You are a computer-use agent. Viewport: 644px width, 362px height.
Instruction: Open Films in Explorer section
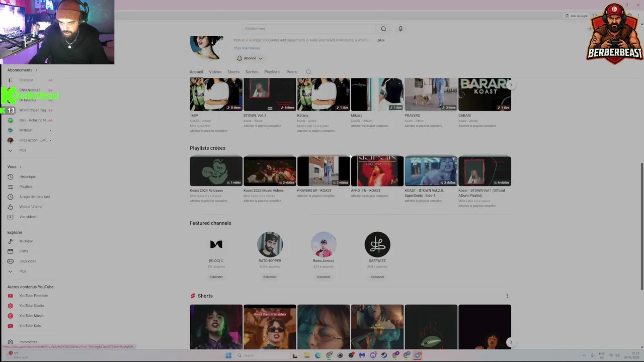[23, 251]
